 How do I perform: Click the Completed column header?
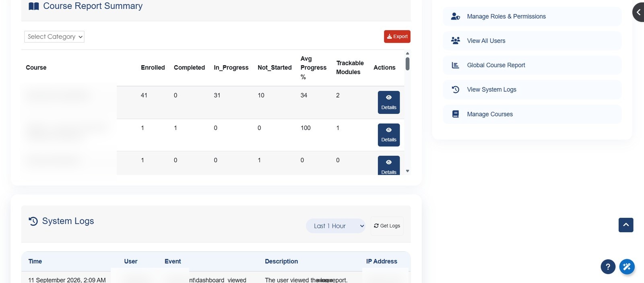[x=189, y=68]
